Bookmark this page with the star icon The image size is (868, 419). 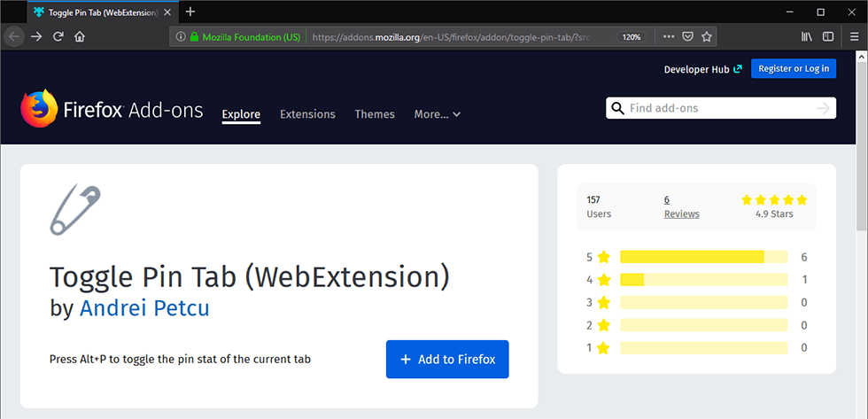(707, 37)
